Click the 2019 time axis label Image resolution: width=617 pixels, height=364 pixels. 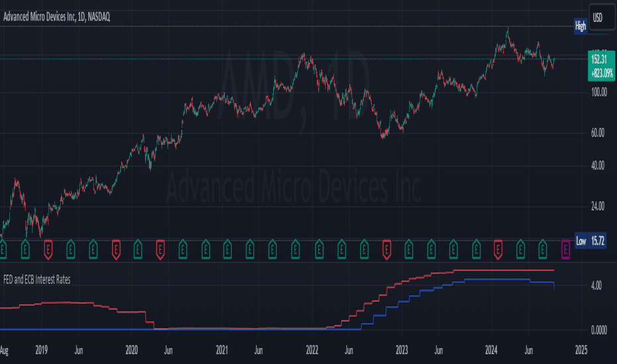click(x=41, y=350)
